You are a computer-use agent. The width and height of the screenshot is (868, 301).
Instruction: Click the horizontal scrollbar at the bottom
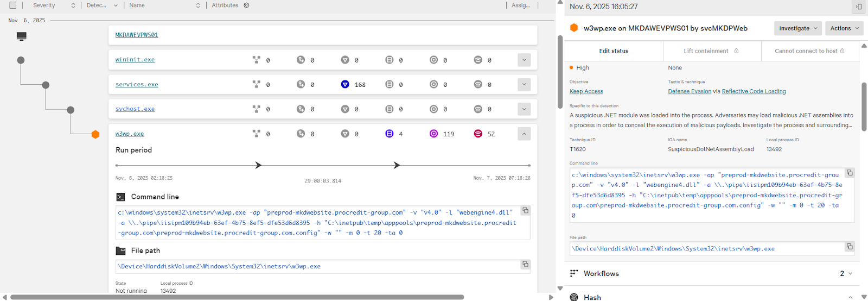[x=237, y=297]
